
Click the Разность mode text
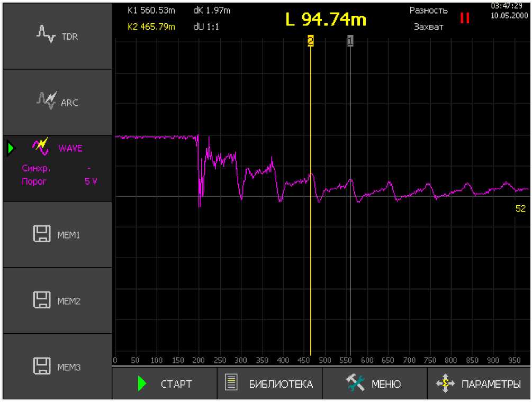[429, 11]
